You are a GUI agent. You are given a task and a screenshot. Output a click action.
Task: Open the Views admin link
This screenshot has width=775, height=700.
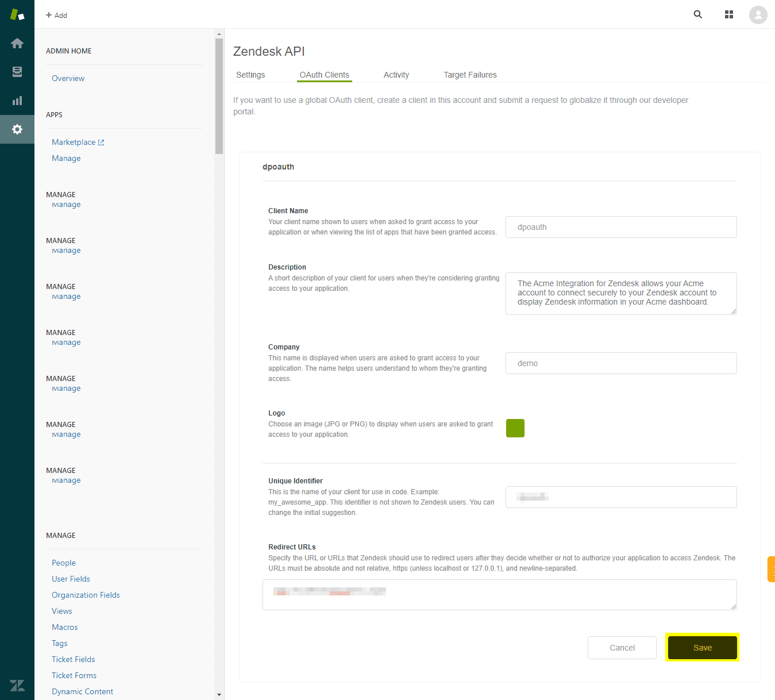pyautogui.click(x=62, y=611)
